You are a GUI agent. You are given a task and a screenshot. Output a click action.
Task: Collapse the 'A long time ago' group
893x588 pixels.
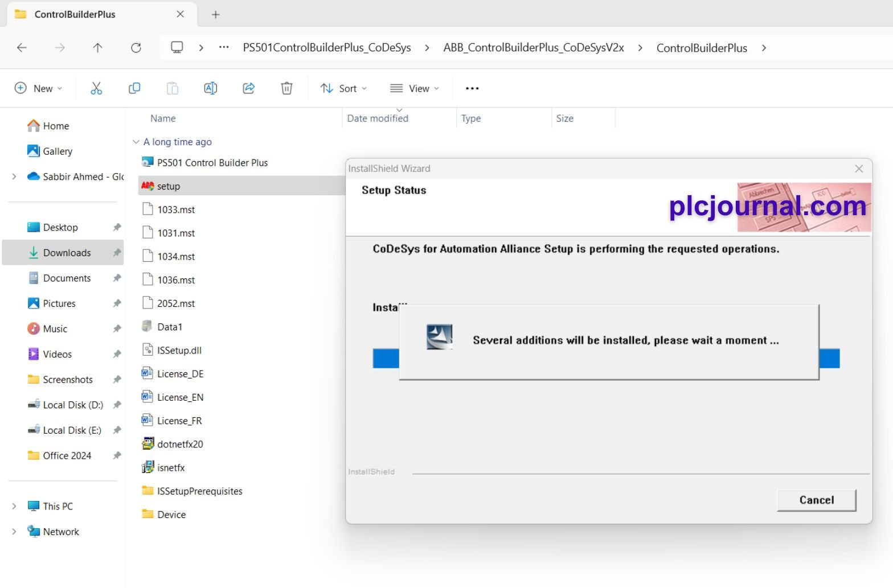click(x=136, y=142)
